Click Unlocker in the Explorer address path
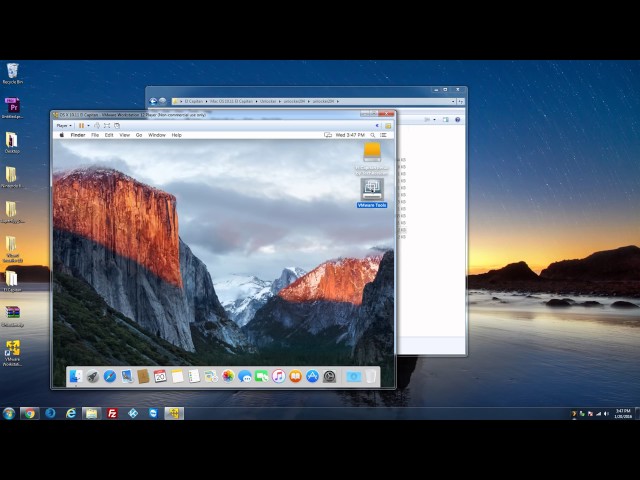 click(268, 101)
